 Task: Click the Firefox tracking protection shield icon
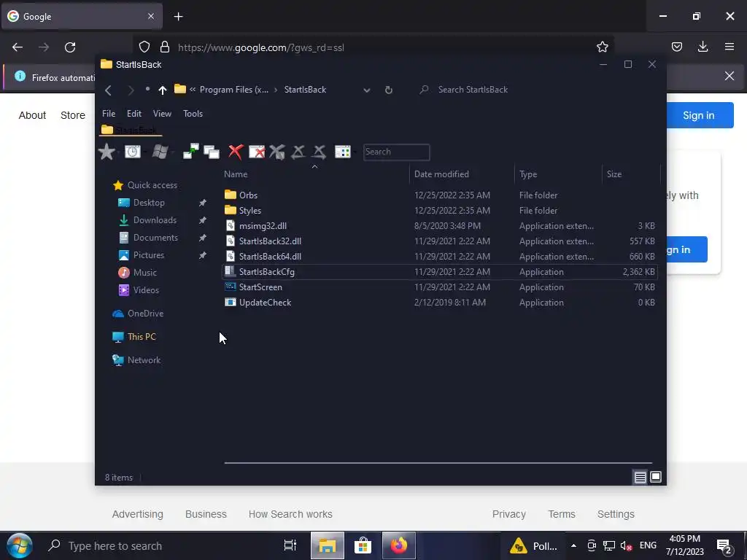pyautogui.click(x=144, y=47)
